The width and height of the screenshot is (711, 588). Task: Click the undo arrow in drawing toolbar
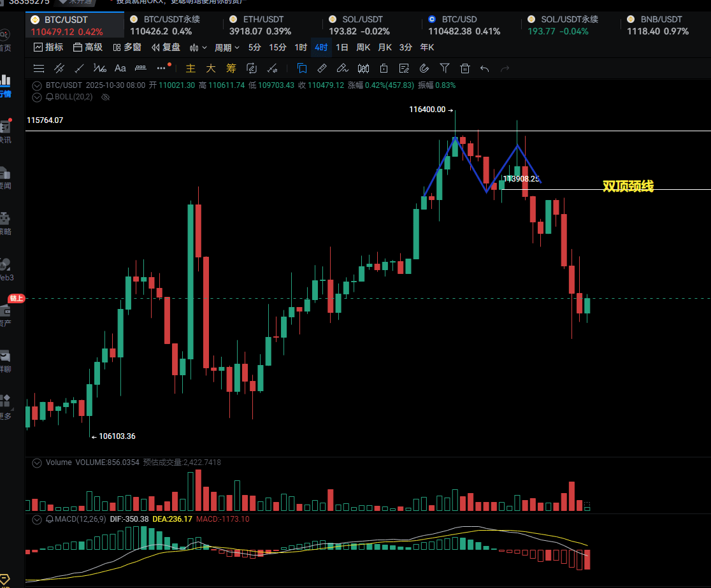coord(485,68)
